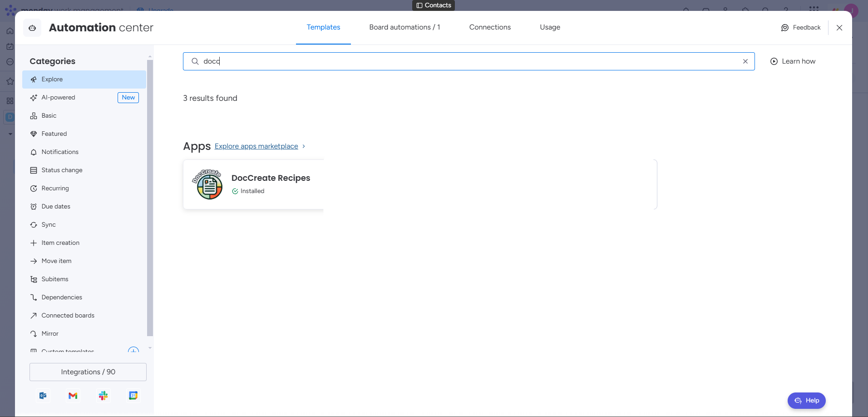Click the Explore rocket icon
This screenshot has width=868, height=417.
click(34, 79)
